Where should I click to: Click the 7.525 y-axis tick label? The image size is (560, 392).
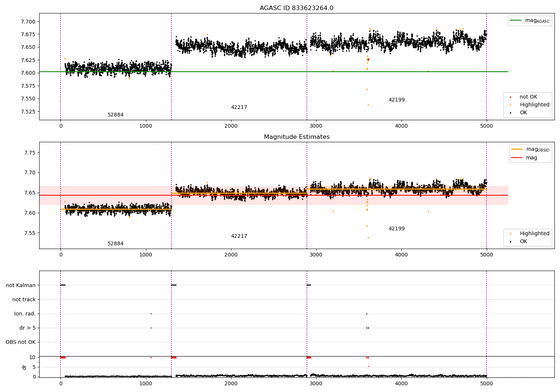click(x=28, y=112)
